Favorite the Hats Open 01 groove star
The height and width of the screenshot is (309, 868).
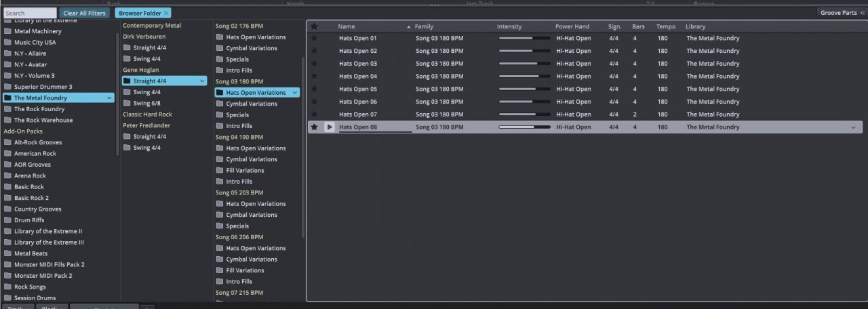click(x=314, y=38)
